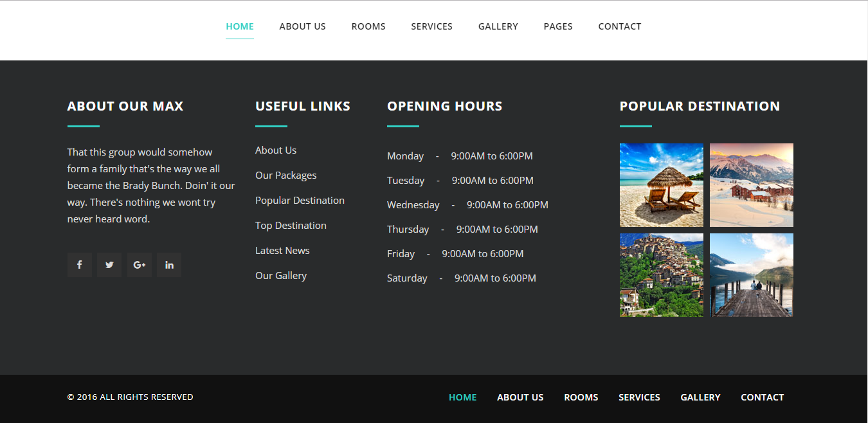Screen dimensions: 868x423
Task: Click Contact in the bottom footer bar
Action: pos(762,397)
